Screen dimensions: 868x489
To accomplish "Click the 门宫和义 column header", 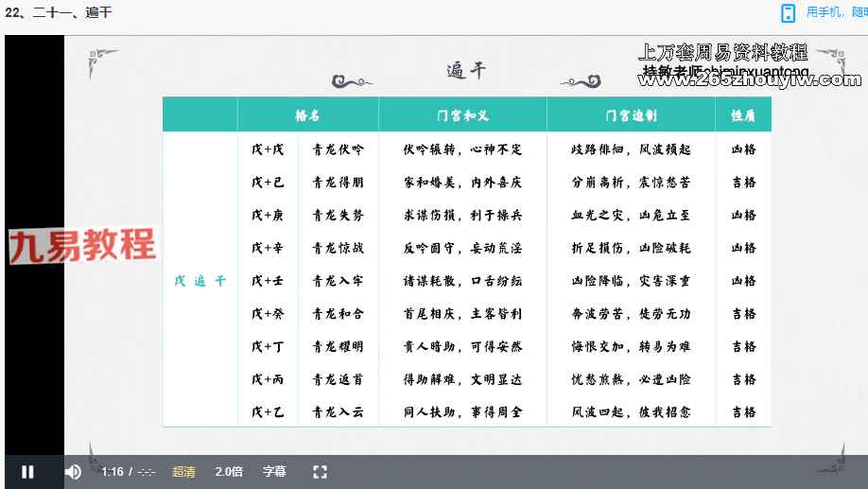I will coord(462,115).
